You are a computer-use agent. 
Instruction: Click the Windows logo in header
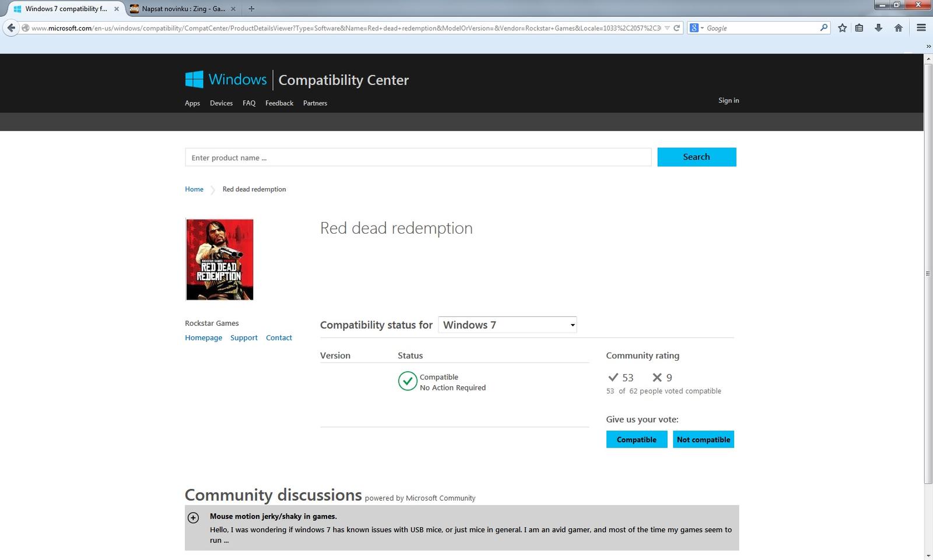click(x=194, y=79)
